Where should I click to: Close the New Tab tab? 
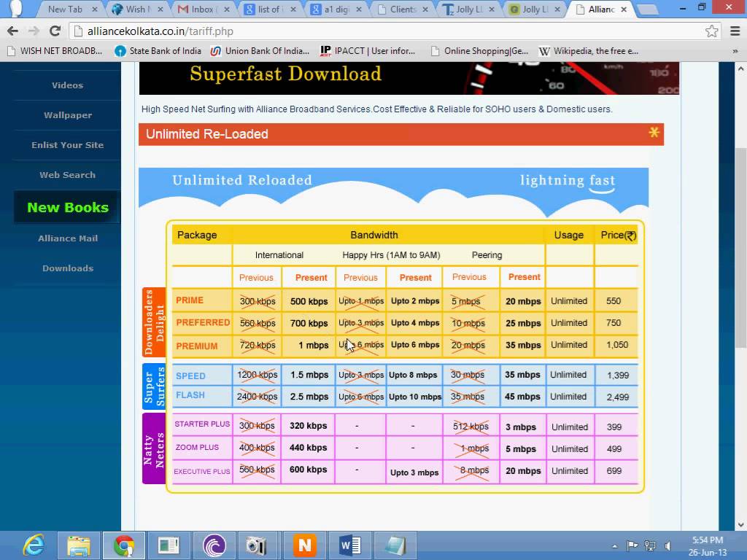click(94, 9)
